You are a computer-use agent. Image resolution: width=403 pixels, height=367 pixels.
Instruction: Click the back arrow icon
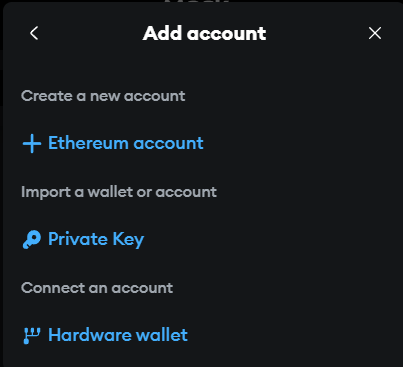tap(34, 33)
